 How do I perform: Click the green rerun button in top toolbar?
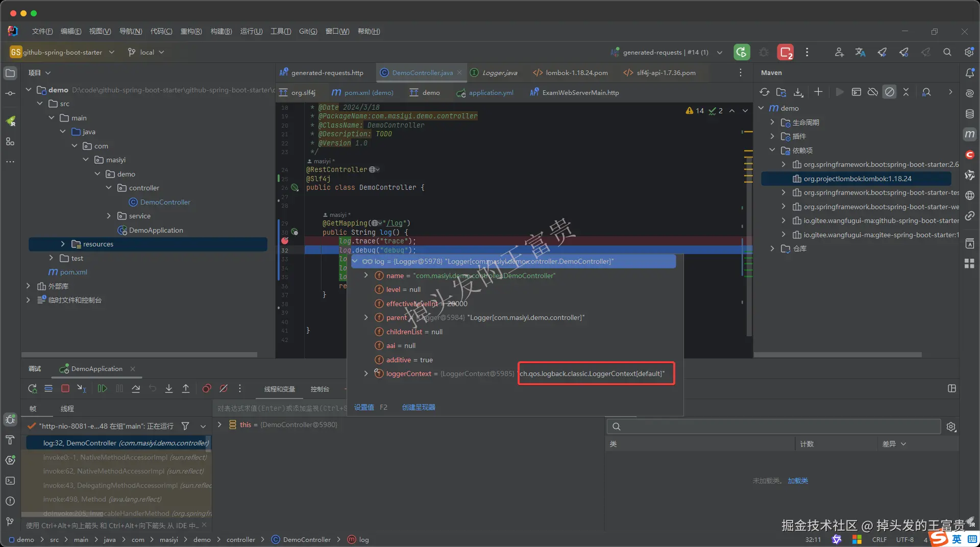(742, 52)
